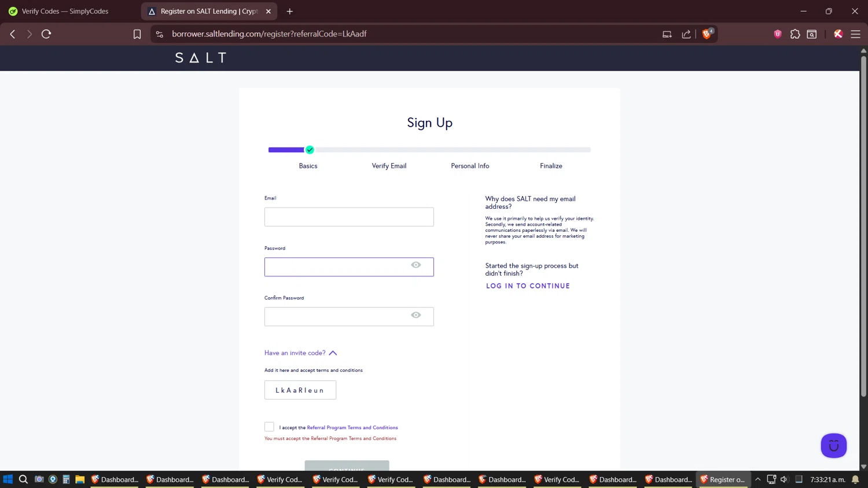Open Referral Program Terms and Conditions link
Viewport: 868px width, 488px height.
tap(352, 427)
